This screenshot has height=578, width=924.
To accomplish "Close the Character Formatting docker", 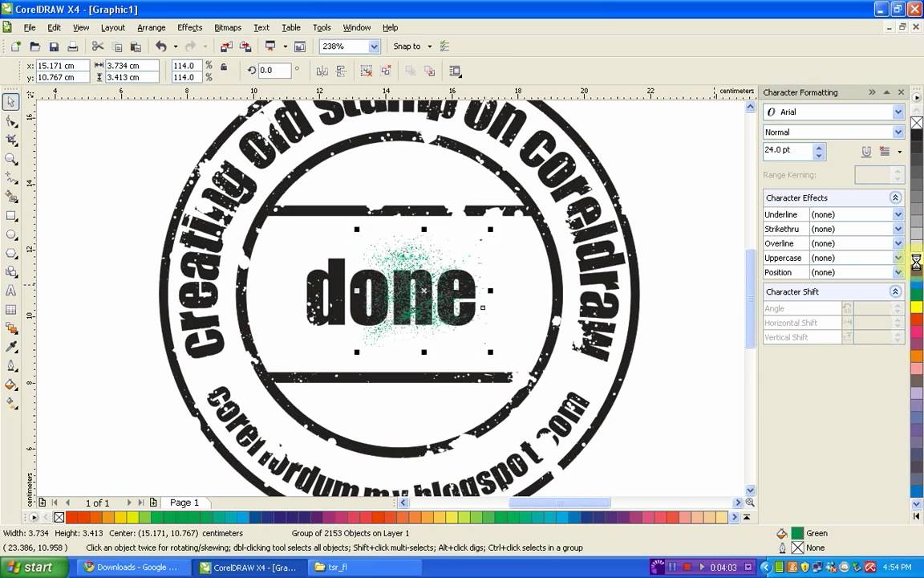I will (901, 92).
